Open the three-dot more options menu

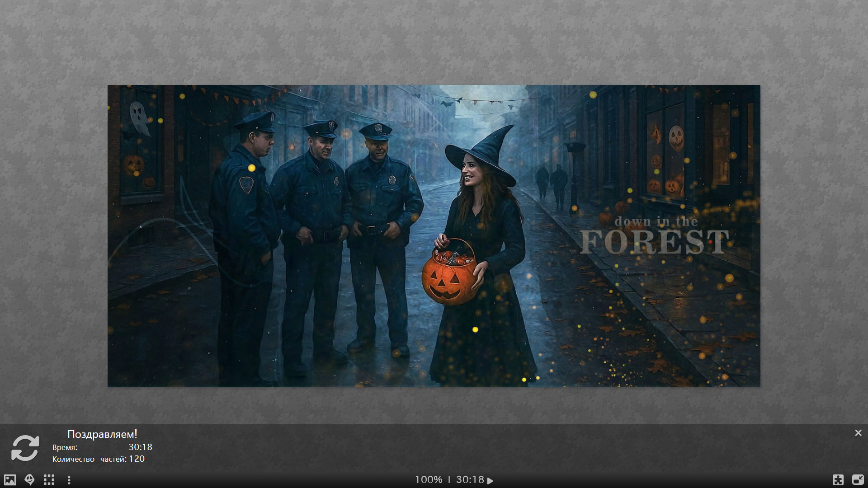coord(69,480)
